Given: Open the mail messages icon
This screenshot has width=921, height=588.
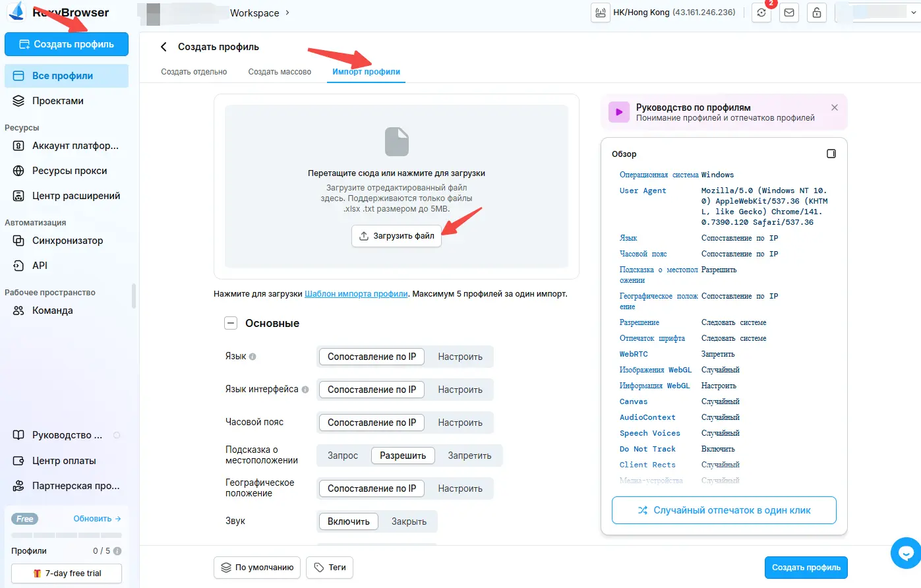Looking at the screenshot, I should (789, 13).
